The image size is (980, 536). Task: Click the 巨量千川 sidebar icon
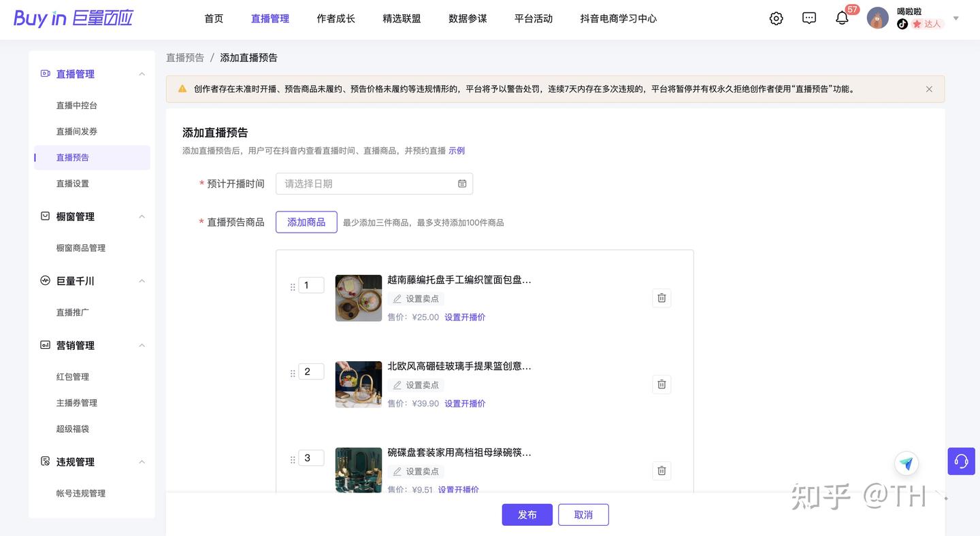pyautogui.click(x=46, y=280)
